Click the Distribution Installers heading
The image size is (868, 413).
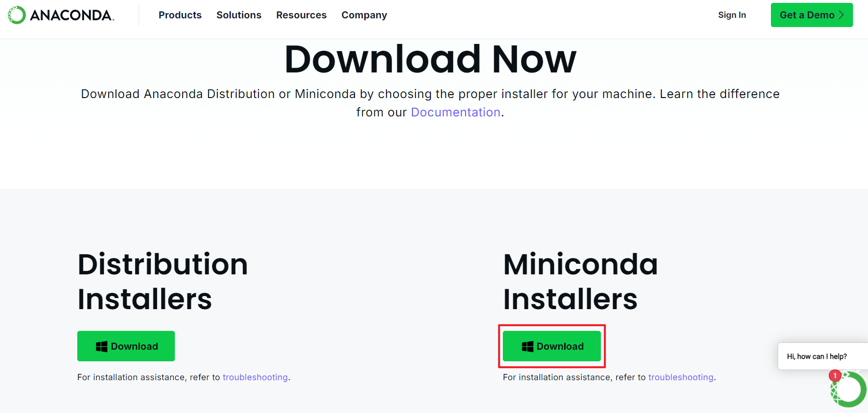162,282
